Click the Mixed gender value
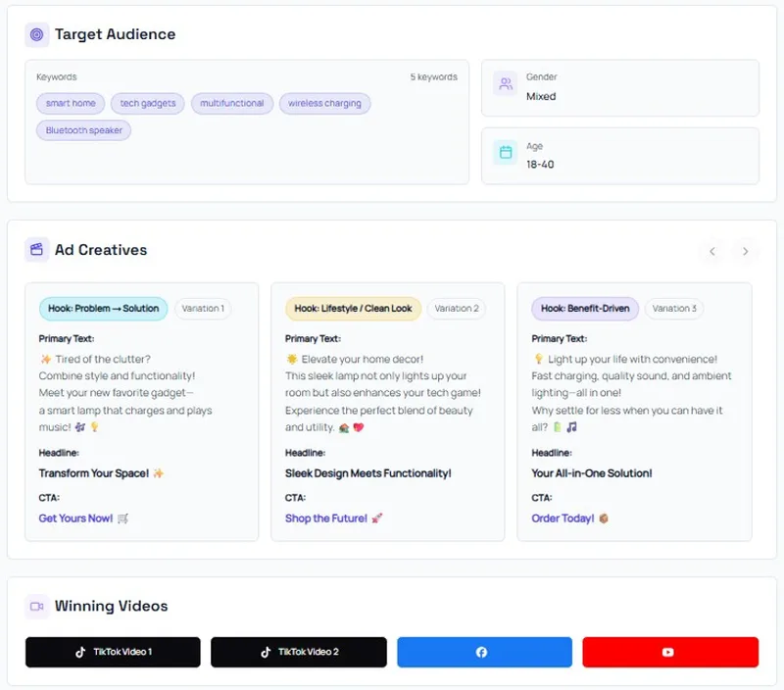The width and height of the screenshot is (784, 690). pyautogui.click(x=541, y=96)
